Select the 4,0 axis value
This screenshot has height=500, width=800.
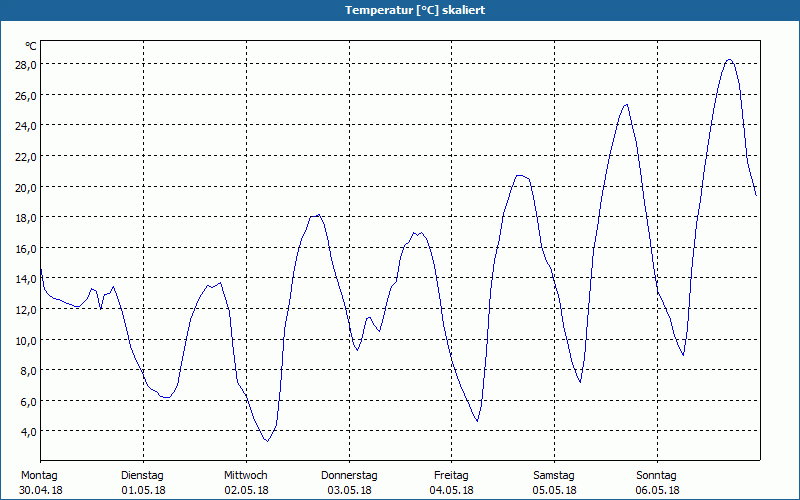29,432
